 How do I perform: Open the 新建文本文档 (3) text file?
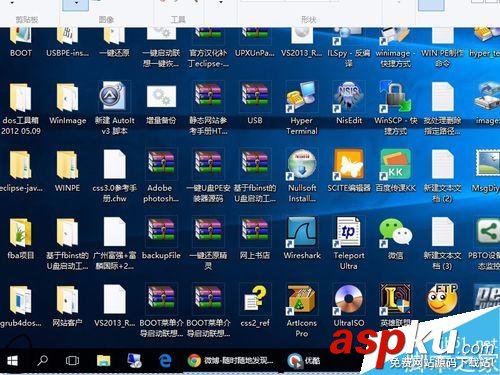point(442,232)
